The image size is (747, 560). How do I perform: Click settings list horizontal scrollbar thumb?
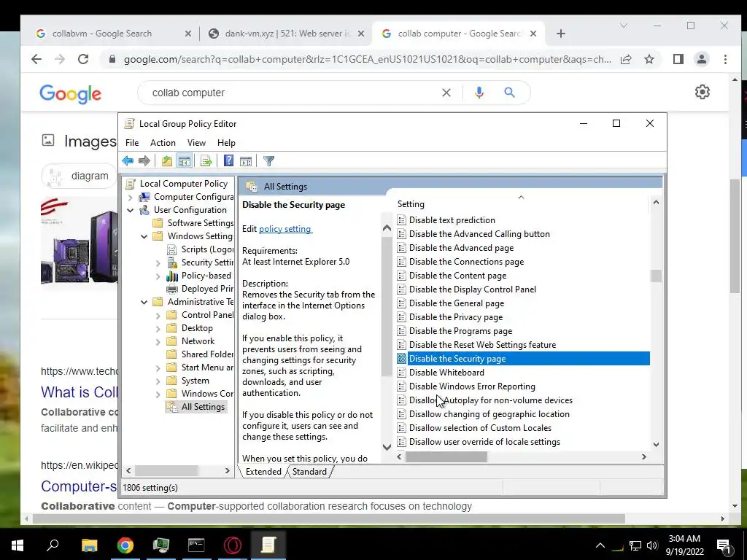coord(446,456)
